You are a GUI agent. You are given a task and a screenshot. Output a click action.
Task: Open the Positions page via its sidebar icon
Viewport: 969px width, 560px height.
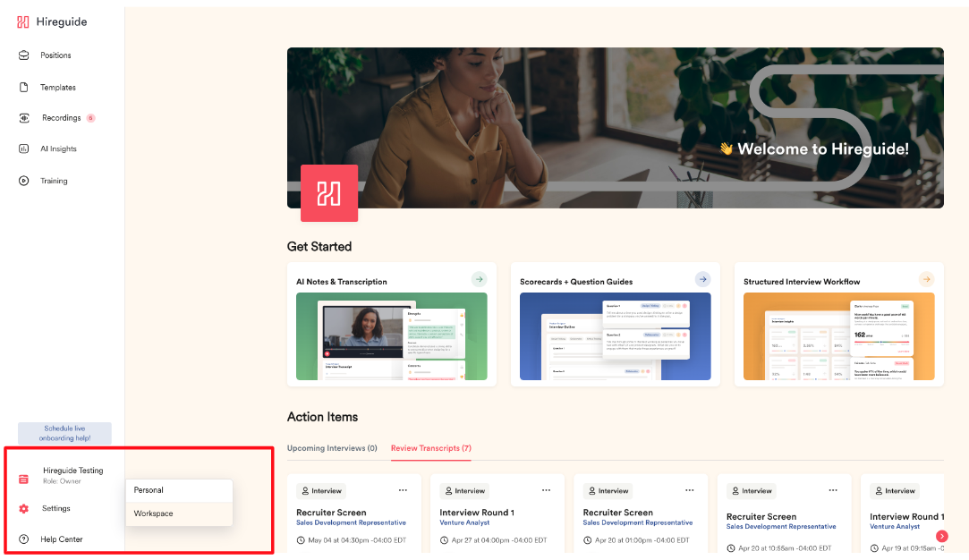click(x=23, y=55)
